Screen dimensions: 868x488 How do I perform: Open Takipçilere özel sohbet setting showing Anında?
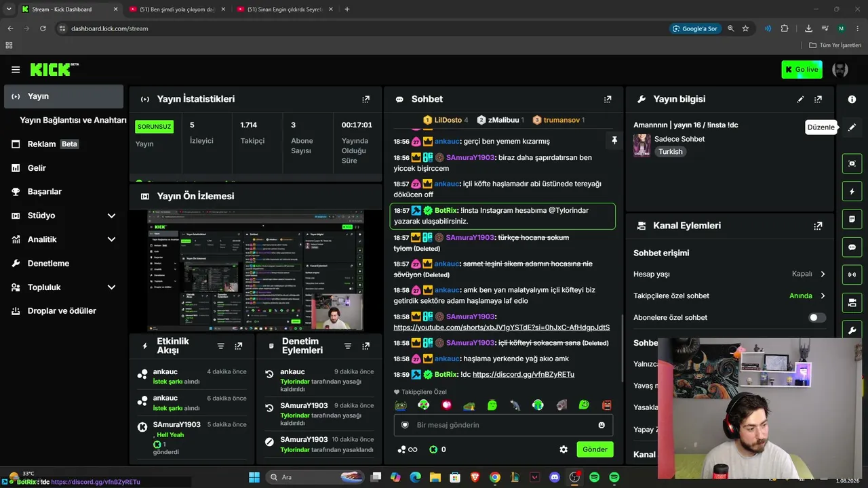tap(730, 296)
